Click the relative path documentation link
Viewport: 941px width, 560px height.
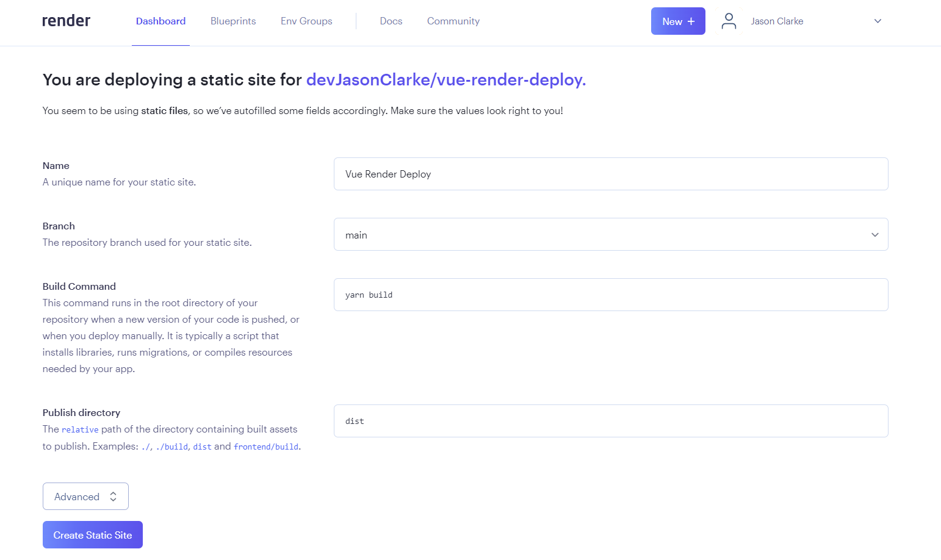(x=80, y=429)
